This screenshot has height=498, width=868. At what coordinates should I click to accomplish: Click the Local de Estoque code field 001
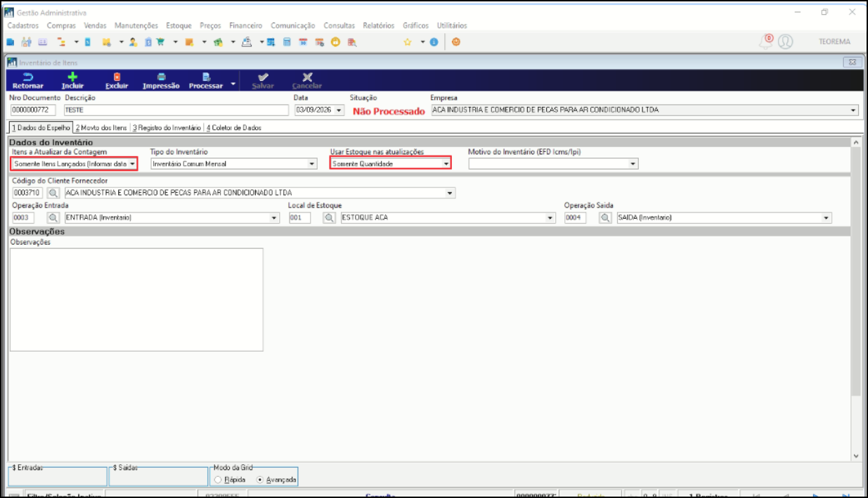tap(299, 218)
